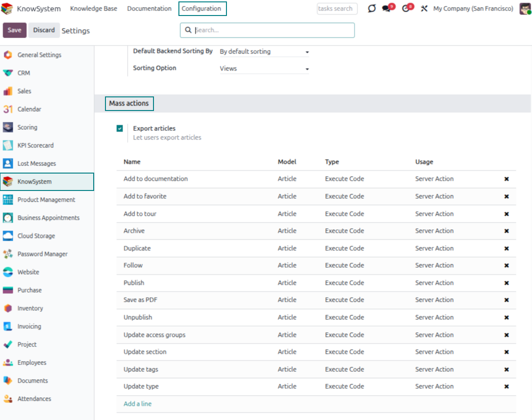Click the KnowSystem app logo icon
The height and width of the screenshot is (420, 532).
[8, 9]
